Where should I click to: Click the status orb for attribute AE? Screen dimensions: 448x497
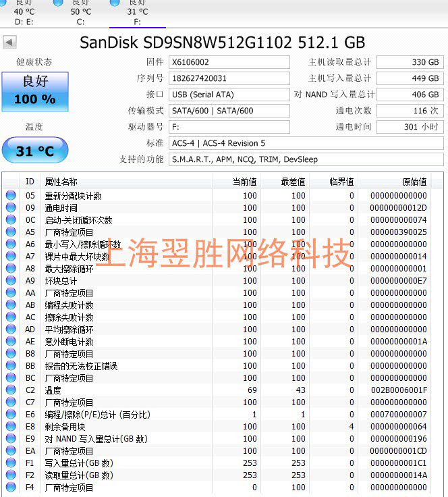pos(11,341)
